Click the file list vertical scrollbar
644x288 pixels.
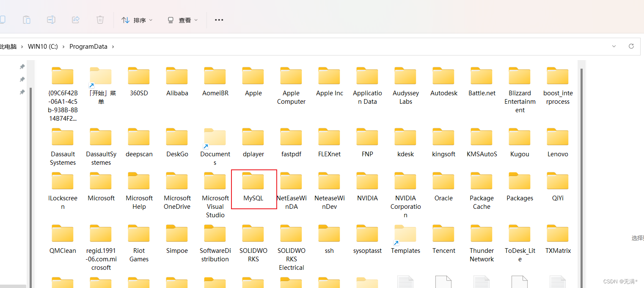click(581, 178)
